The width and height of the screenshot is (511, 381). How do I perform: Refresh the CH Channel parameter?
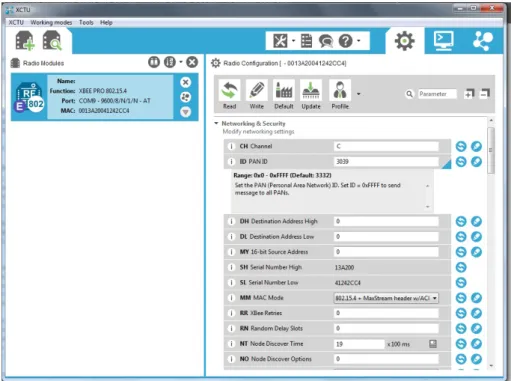pyautogui.click(x=461, y=146)
